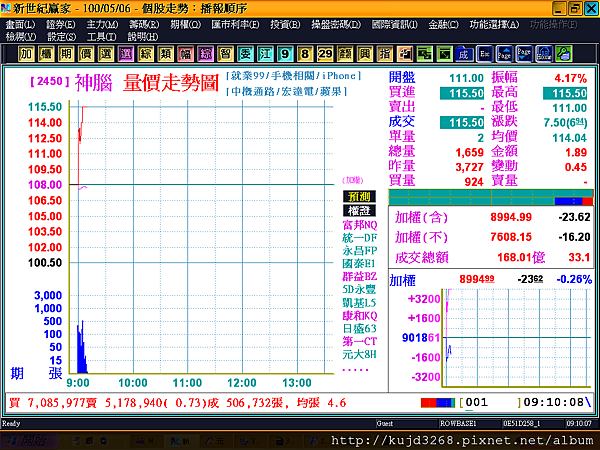
Task: Select the 統一DF warrant entry
Action: (x=360, y=238)
